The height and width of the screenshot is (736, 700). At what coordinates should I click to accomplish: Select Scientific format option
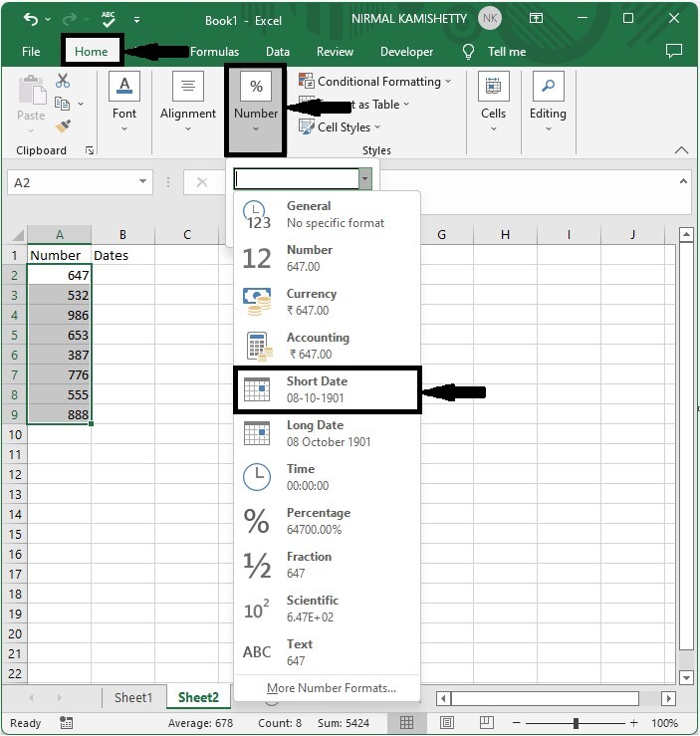[x=327, y=609]
